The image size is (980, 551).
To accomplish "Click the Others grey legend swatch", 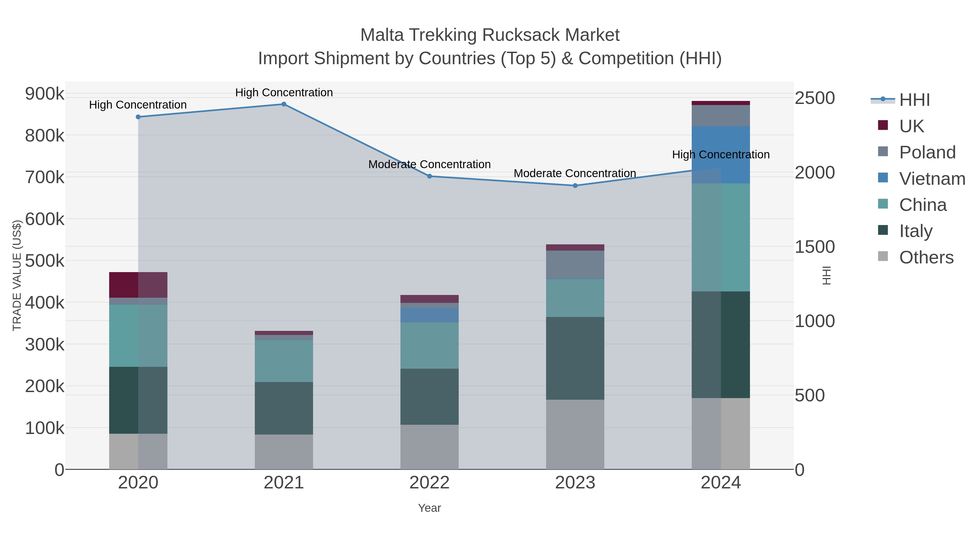I will (883, 256).
